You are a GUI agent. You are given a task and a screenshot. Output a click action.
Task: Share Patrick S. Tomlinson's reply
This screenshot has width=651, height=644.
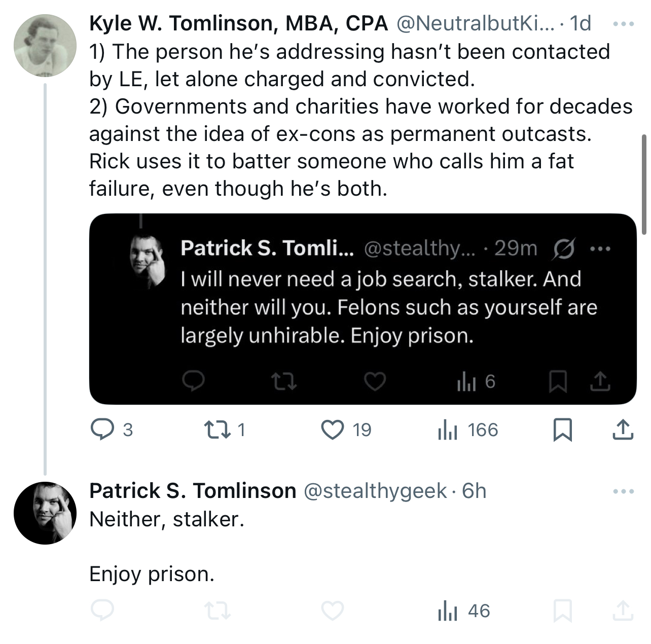(x=623, y=611)
